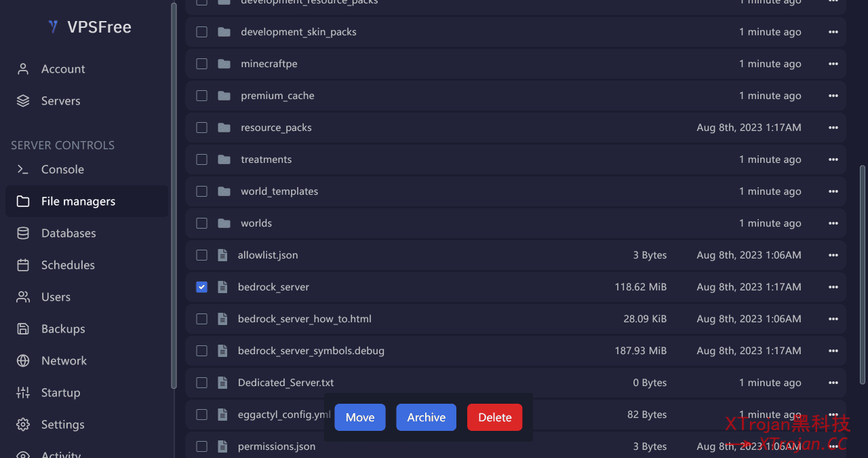This screenshot has width=868, height=458.
Task: Click the Databases cylinder icon
Action: tap(23, 233)
